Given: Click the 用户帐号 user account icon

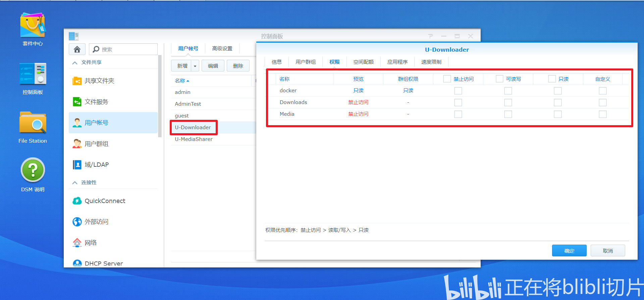Looking at the screenshot, I should tap(77, 123).
